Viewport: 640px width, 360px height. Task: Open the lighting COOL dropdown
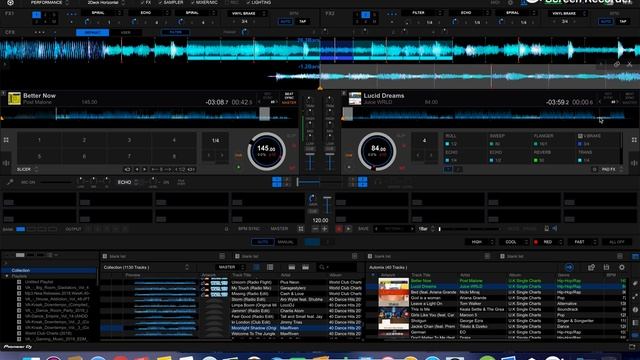[x=514, y=242]
